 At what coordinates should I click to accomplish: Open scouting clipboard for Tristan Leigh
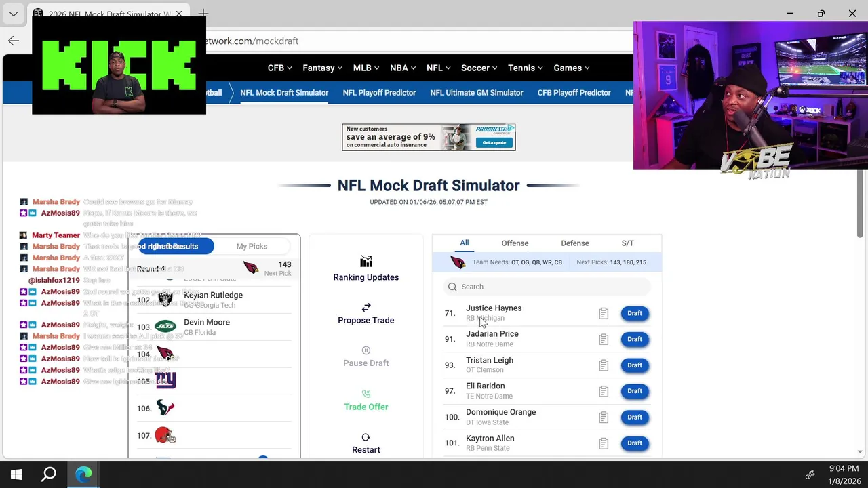[604, 365]
